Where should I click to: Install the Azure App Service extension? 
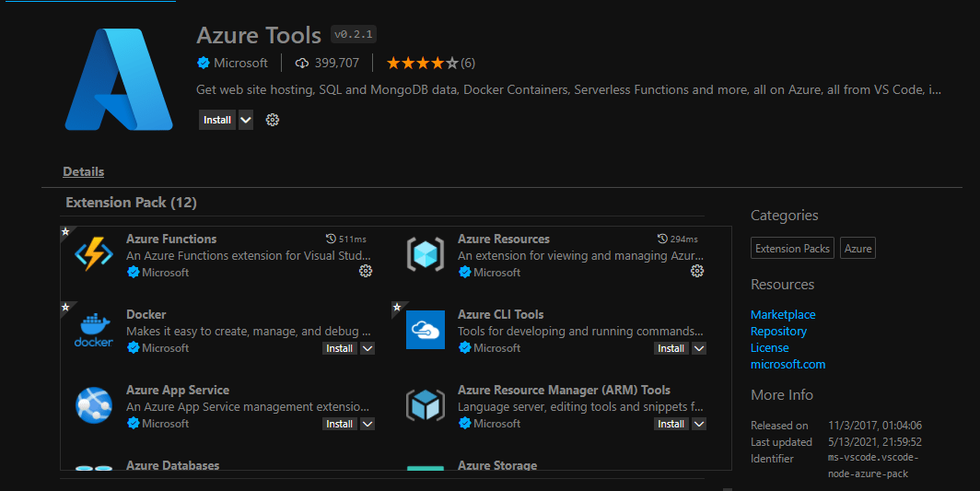point(339,424)
